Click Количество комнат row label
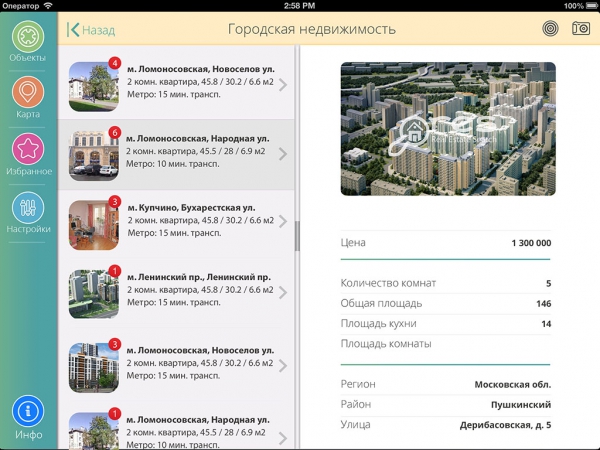600x450 pixels. tap(388, 283)
